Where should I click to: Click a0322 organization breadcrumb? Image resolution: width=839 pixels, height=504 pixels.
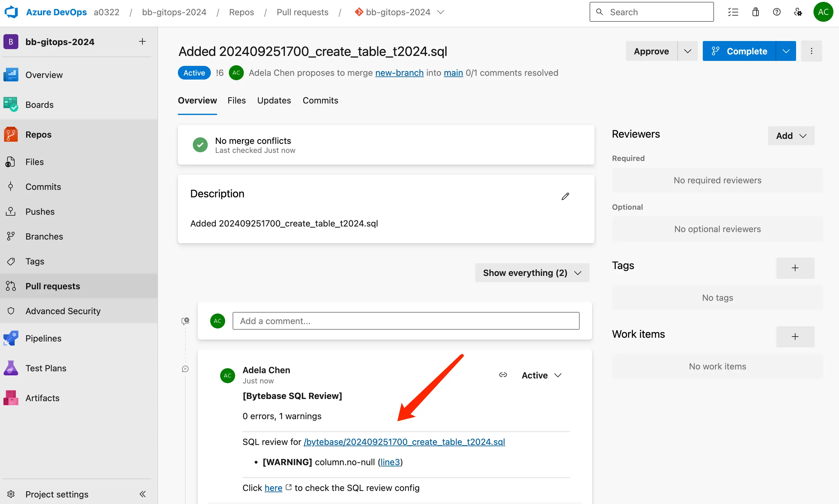tap(107, 12)
